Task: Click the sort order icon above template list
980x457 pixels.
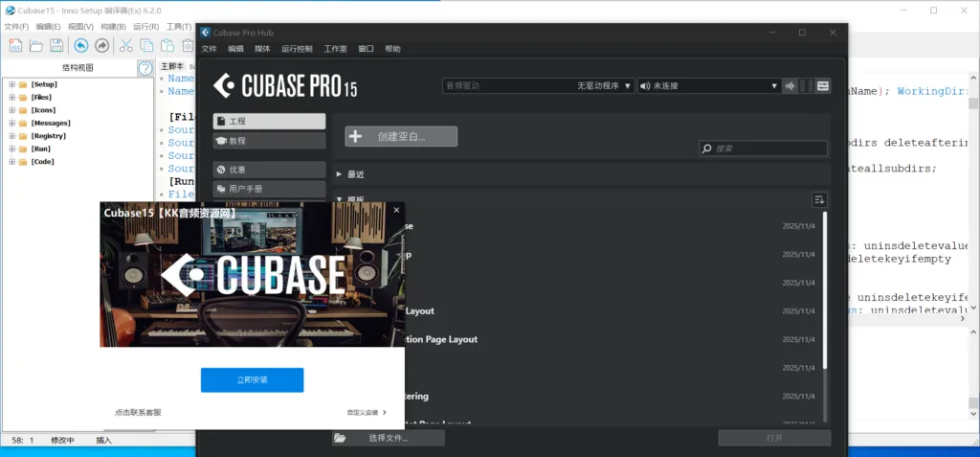Action: 819,199
